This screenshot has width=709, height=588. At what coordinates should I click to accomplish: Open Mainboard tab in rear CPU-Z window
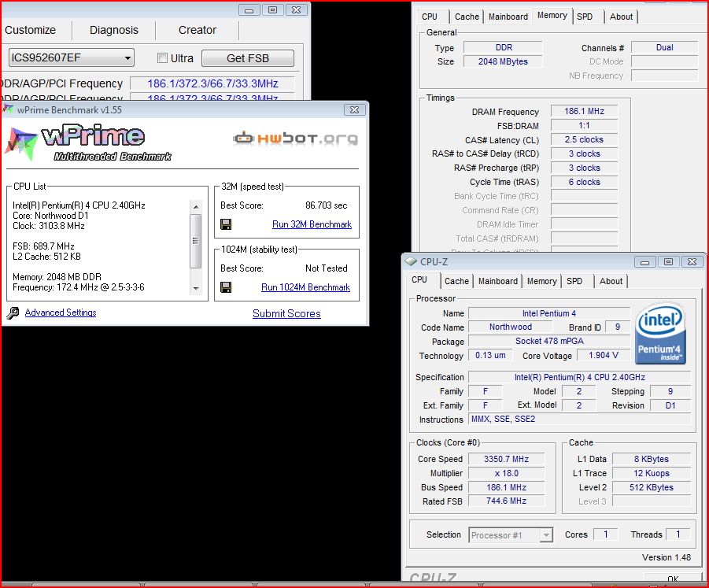(x=508, y=17)
